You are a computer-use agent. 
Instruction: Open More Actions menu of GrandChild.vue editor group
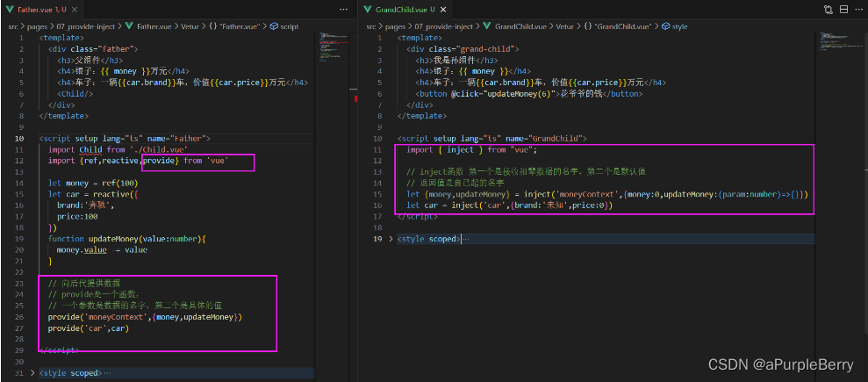pos(859,10)
